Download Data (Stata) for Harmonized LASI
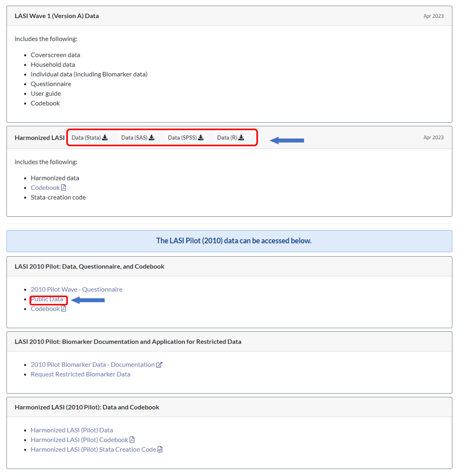Screen dimensions: 461x476 90,137
